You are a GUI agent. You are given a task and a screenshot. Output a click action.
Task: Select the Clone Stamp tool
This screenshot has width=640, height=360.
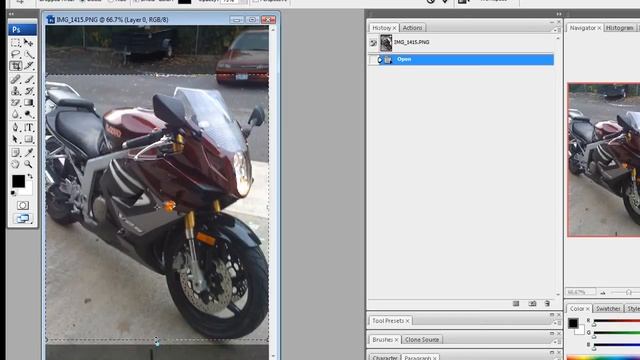tap(16, 91)
